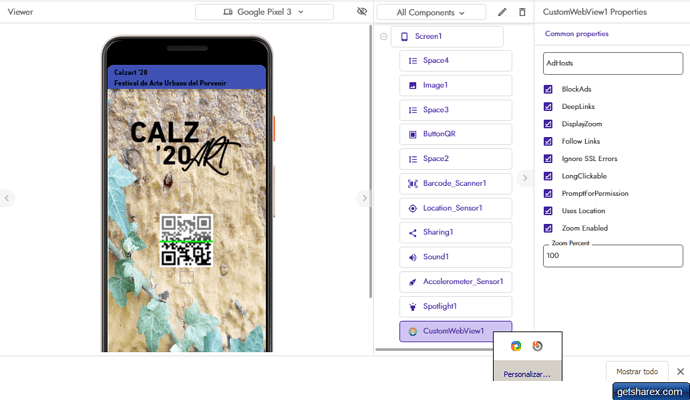Image resolution: width=690 pixels, height=400 pixels.
Task: Click the Space3 spacing icon
Action: tap(413, 110)
